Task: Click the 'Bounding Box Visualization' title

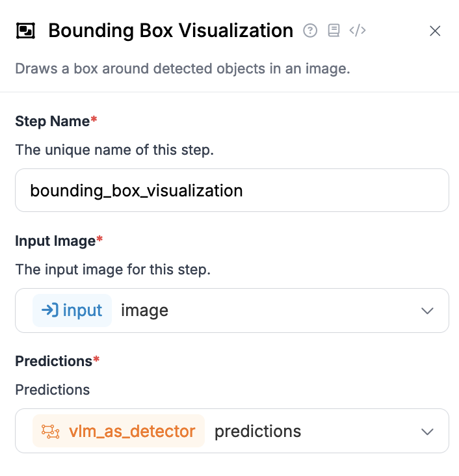Action: [170, 31]
